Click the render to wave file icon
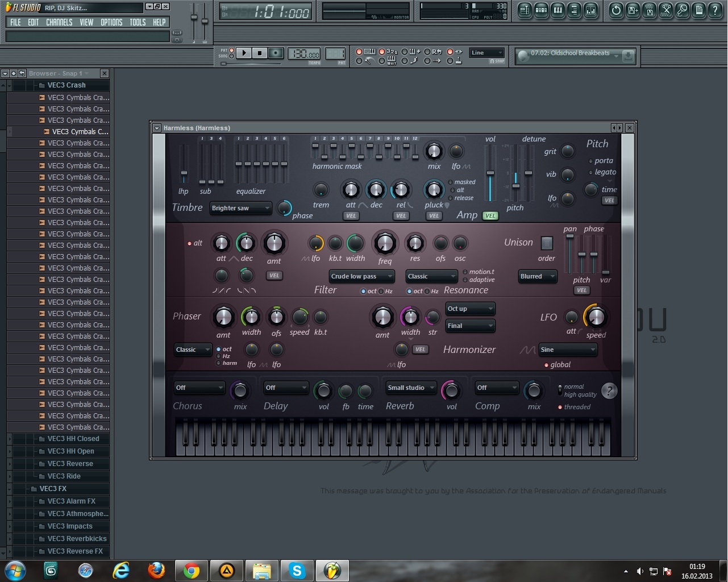 649,10
